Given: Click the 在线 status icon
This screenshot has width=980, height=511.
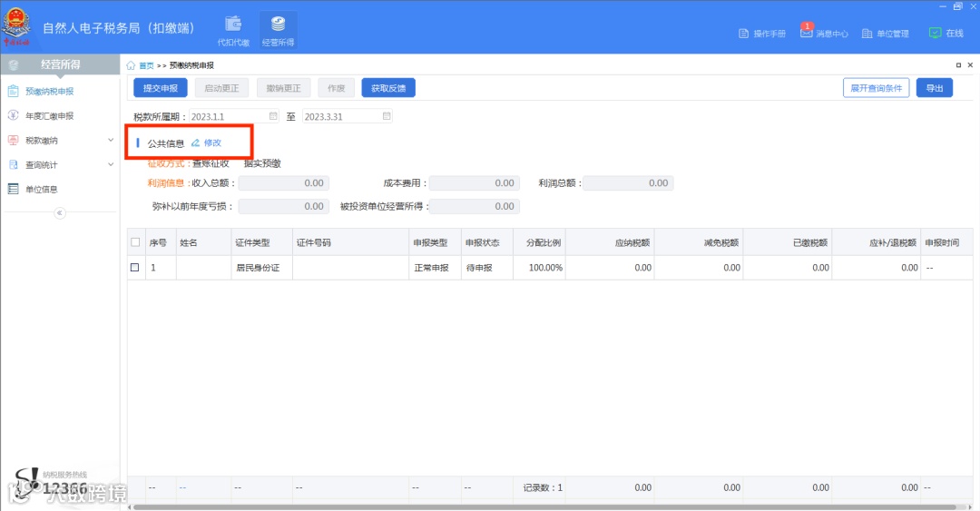Looking at the screenshot, I should [x=935, y=33].
